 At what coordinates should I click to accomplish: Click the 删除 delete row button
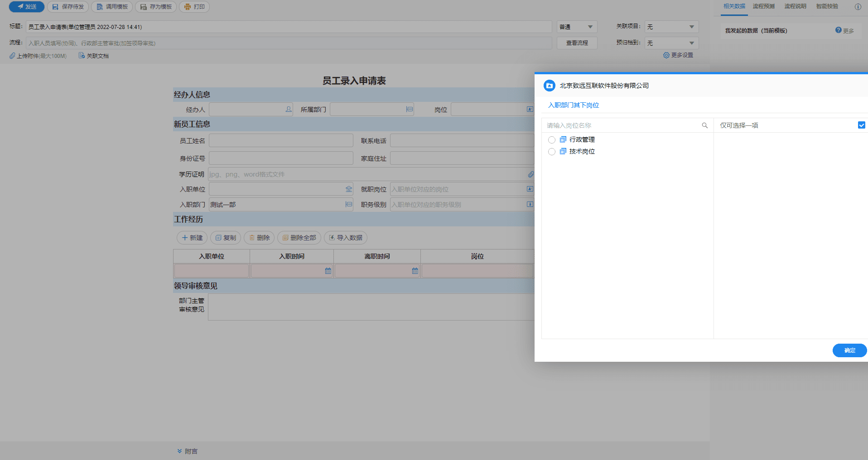tap(259, 238)
